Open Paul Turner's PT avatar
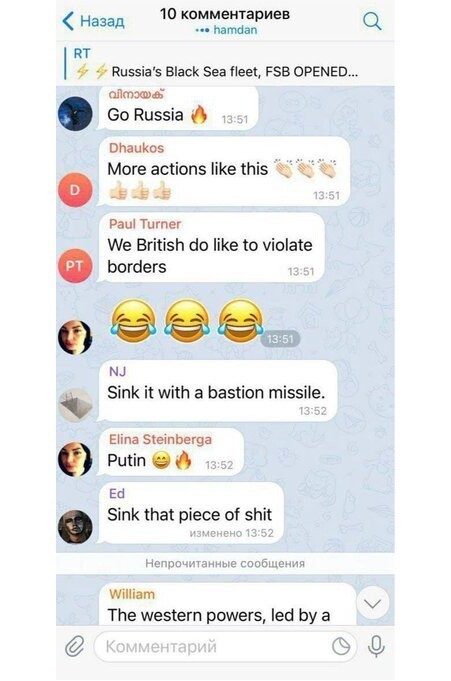 (x=75, y=266)
